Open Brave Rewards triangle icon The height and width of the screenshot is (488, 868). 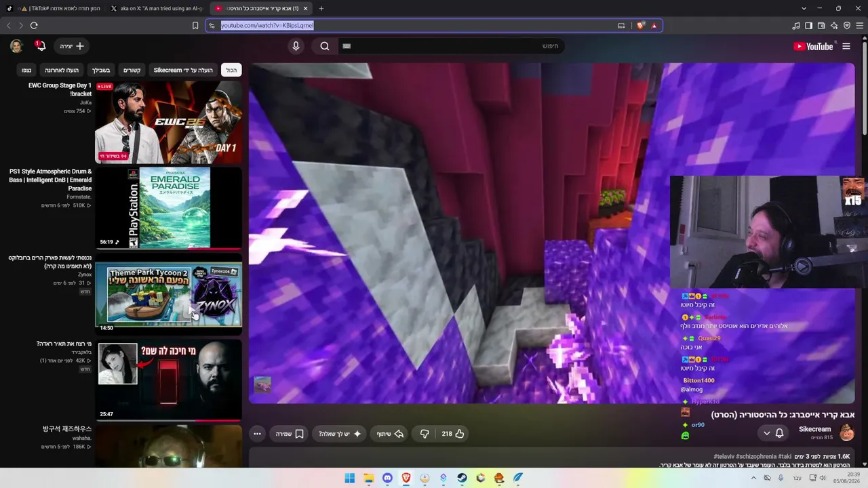tap(654, 26)
